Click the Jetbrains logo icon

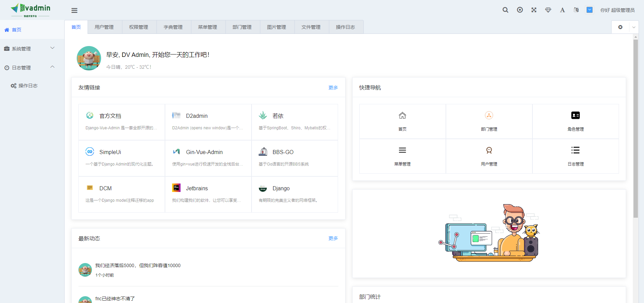click(x=176, y=188)
